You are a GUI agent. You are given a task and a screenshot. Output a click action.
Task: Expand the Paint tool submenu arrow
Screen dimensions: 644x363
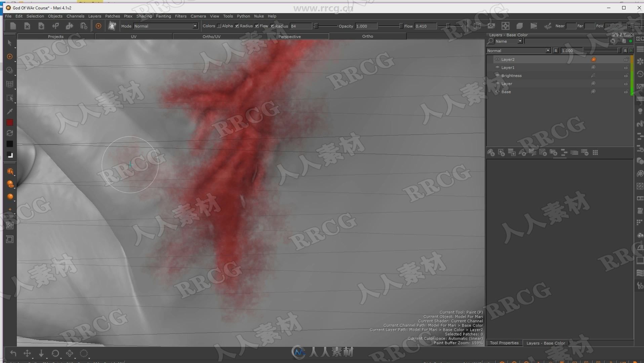[15, 62]
